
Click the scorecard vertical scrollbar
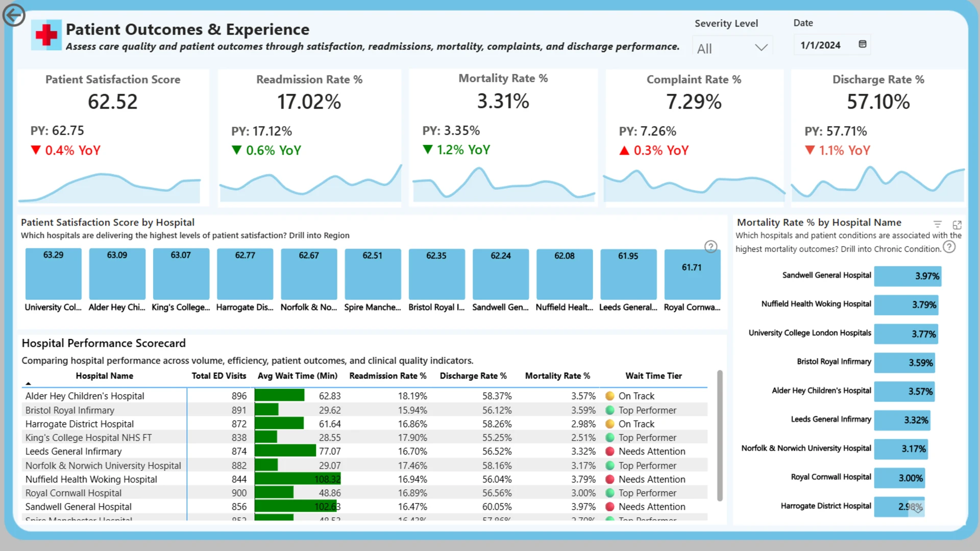pyautogui.click(x=720, y=436)
